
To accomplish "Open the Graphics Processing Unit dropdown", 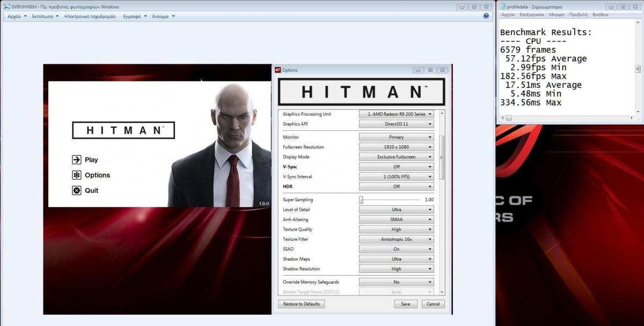I will coord(396,114).
